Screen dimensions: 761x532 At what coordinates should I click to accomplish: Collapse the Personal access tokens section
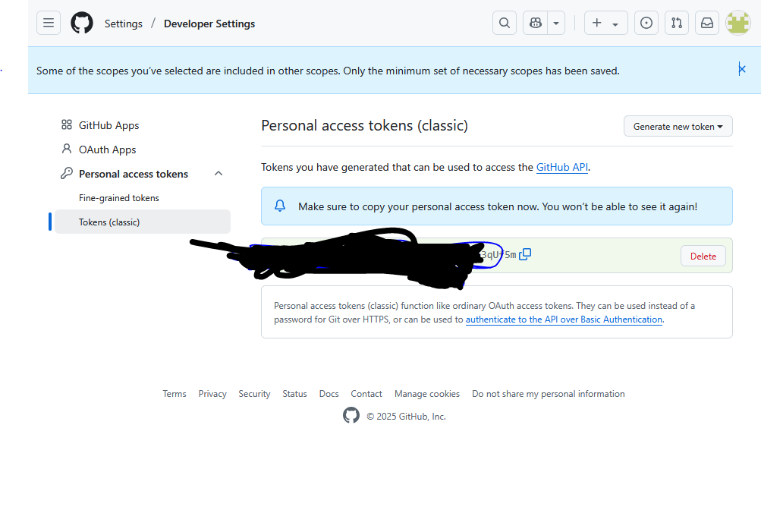point(219,174)
